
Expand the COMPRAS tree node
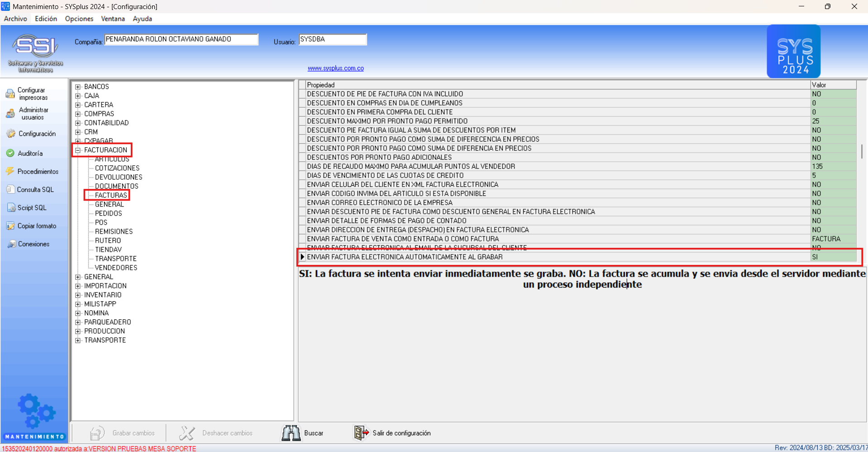coord(78,114)
